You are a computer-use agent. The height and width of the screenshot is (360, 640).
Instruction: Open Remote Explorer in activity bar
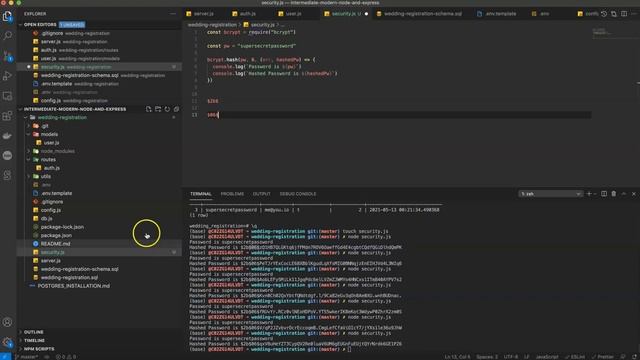click(7, 96)
